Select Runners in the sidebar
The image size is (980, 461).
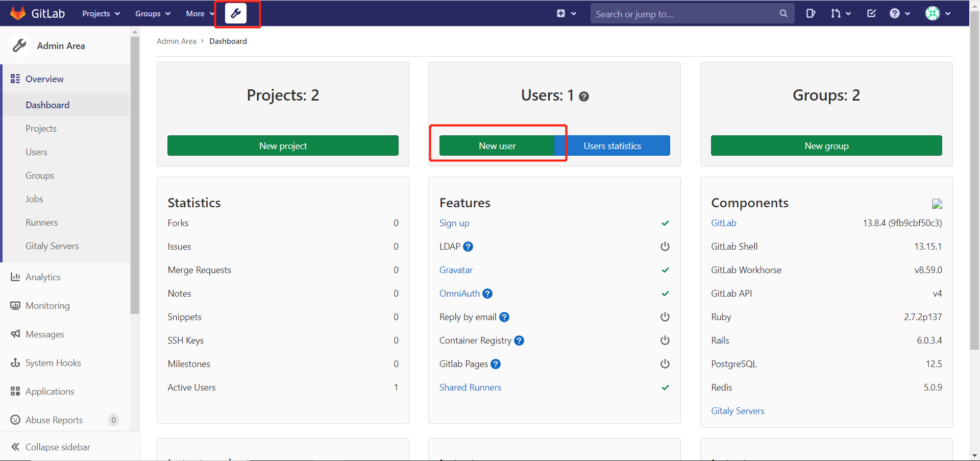(66, 222)
